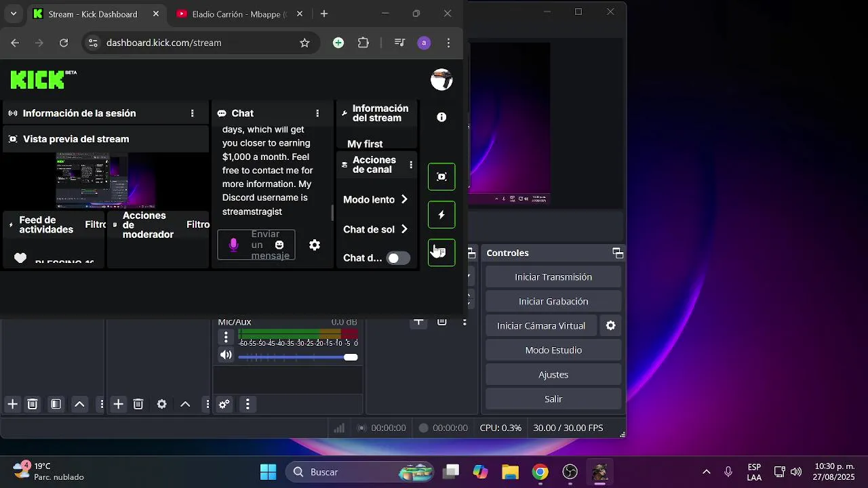Click Salir in OBS controls

point(553,399)
